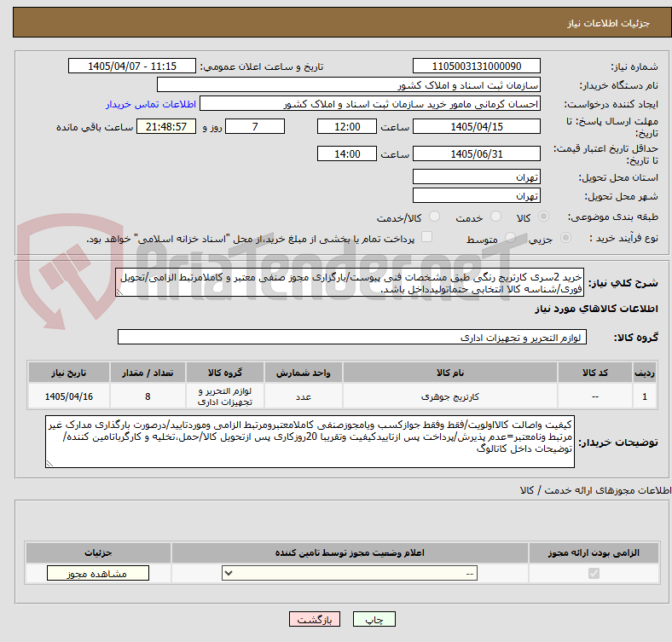The width and height of the screenshot is (672, 642).
Task: Click the نام کالا column header
Action: [450, 373]
